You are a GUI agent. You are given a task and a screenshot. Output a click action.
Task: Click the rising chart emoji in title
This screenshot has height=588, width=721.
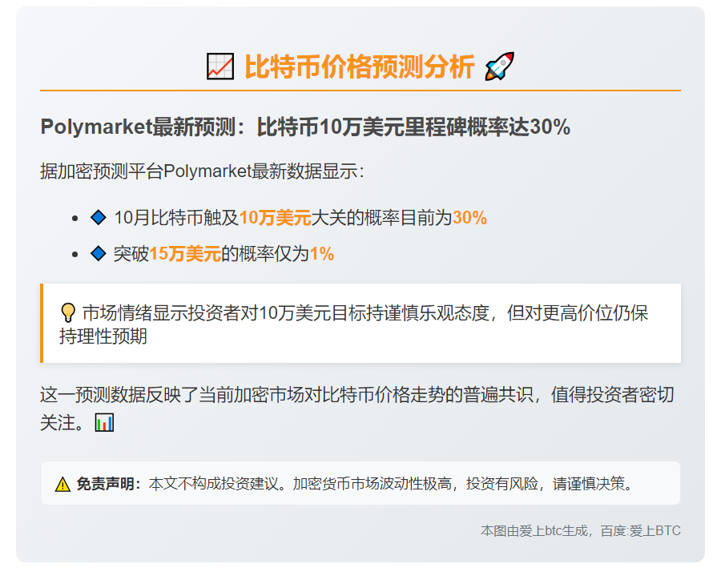point(220,67)
